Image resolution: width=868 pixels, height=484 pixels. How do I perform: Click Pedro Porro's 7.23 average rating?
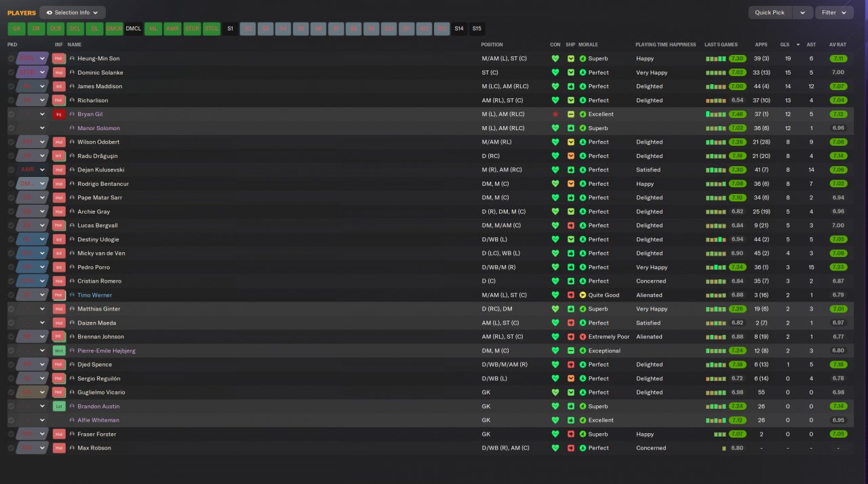(x=839, y=267)
